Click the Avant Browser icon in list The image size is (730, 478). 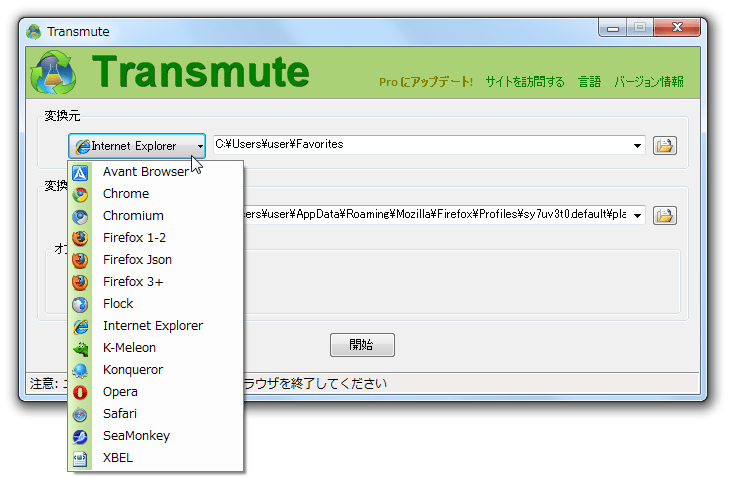(x=80, y=173)
